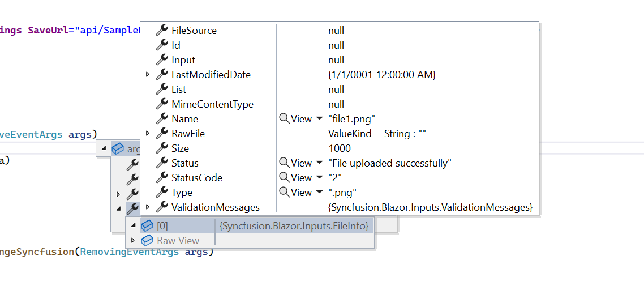Viewport: 644px width, 298px height.
Task: Click the wrench icon beside Size property
Action: [x=162, y=148]
